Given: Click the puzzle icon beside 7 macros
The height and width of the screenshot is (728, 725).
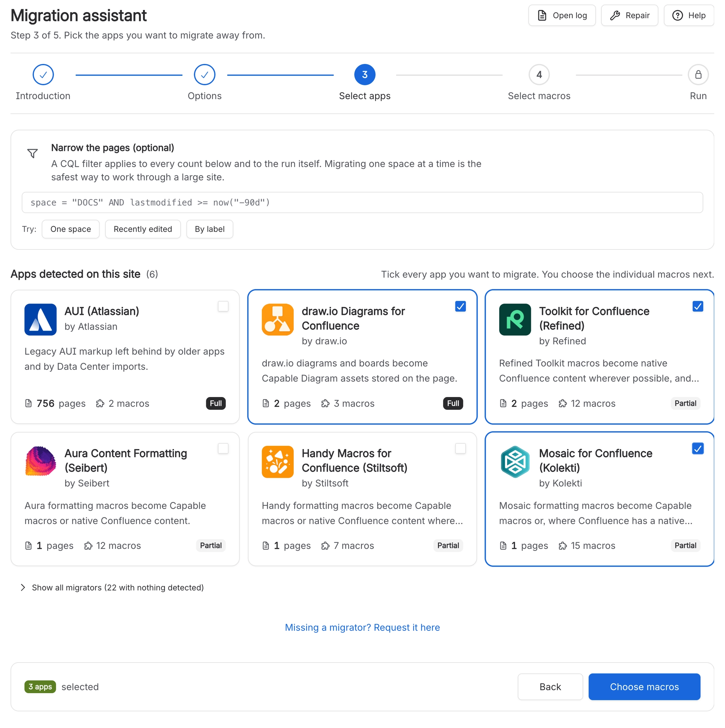Looking at the screenshot, I should (325, 546).
